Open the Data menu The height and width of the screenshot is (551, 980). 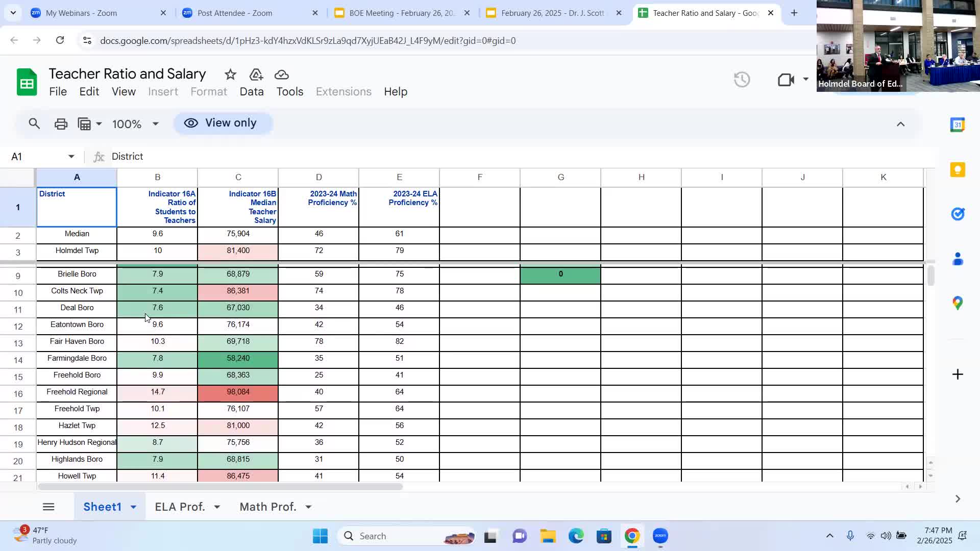tap(252, 92)
